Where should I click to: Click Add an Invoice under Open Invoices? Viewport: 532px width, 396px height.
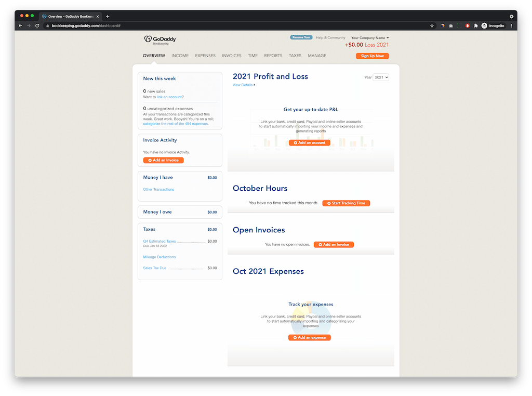[x=334, y=245]
